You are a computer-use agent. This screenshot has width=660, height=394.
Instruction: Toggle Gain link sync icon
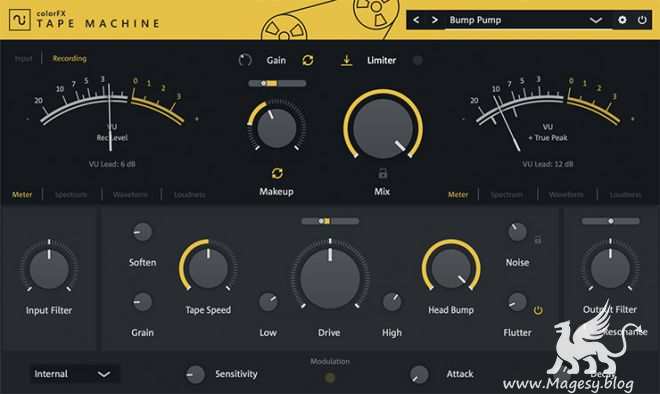tap(308, 60)
